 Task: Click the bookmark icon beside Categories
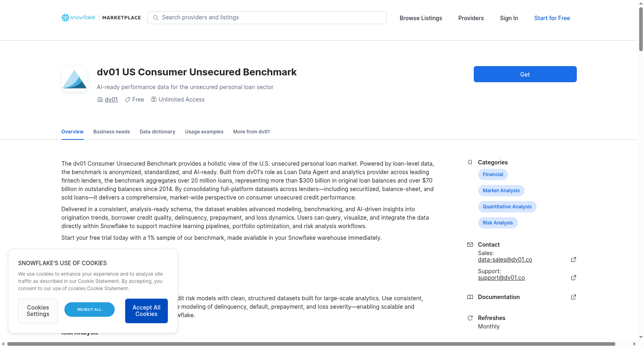(470, 162)
